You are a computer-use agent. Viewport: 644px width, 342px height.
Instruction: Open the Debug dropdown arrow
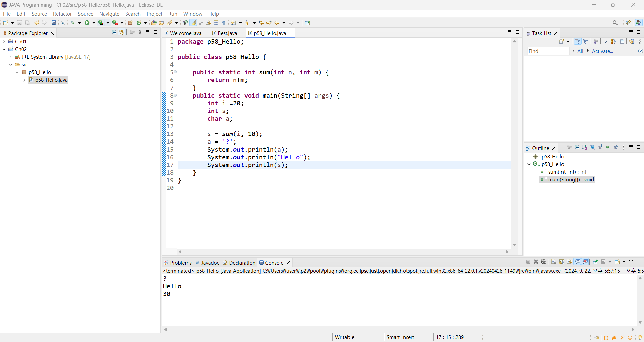click(79, 23)
